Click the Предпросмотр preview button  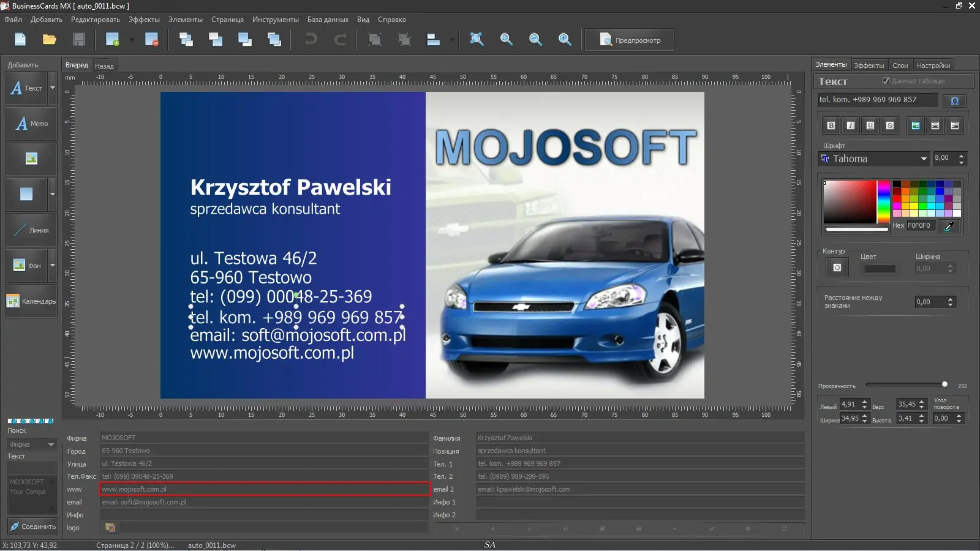pos(630,40)
